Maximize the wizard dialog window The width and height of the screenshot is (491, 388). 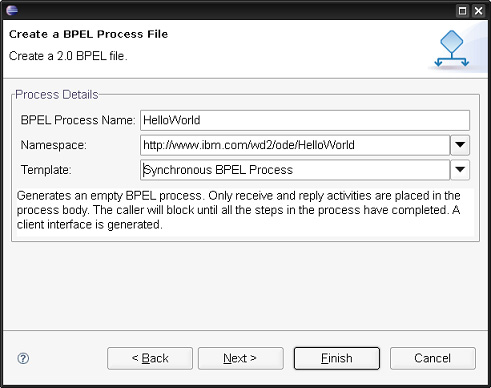462,11
